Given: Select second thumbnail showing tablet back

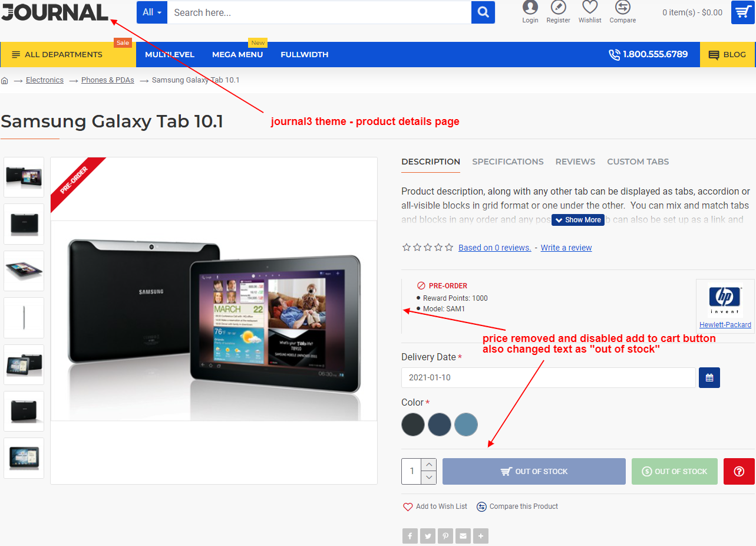Looking at the screenshot, I should (24, 224).
